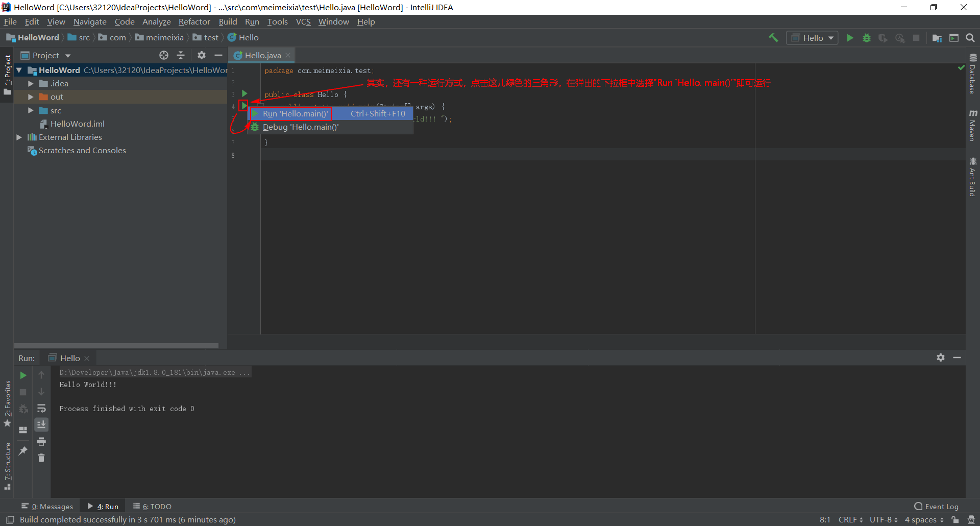
Task: Click 4 spaces indent setting
Action: point(924,519)
